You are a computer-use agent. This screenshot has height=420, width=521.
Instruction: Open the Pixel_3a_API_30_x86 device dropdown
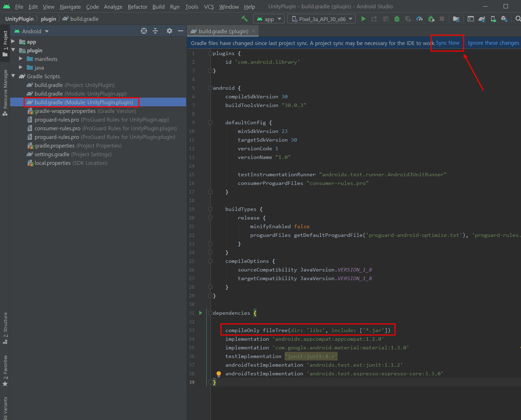pos(322,19)
